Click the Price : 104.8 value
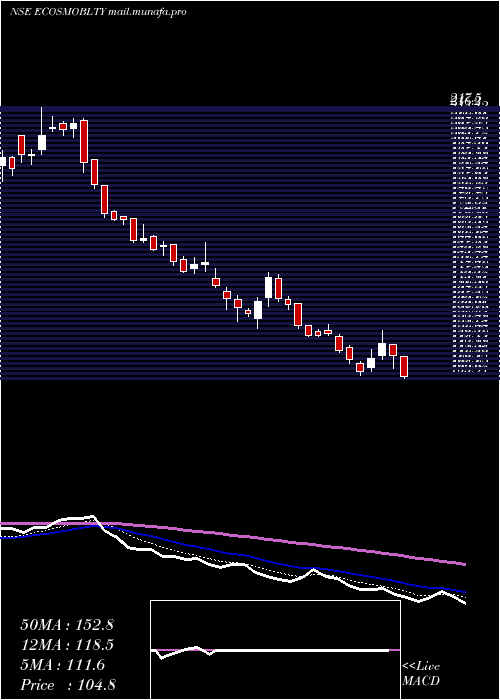The image size is (500, 700). 68,685
